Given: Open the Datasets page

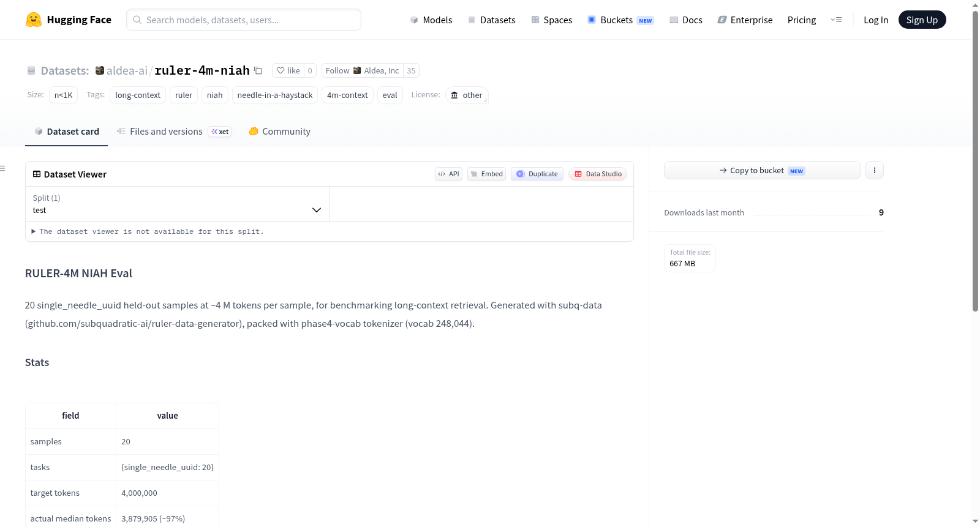Looking at the screenshot, I should point(492,20).
